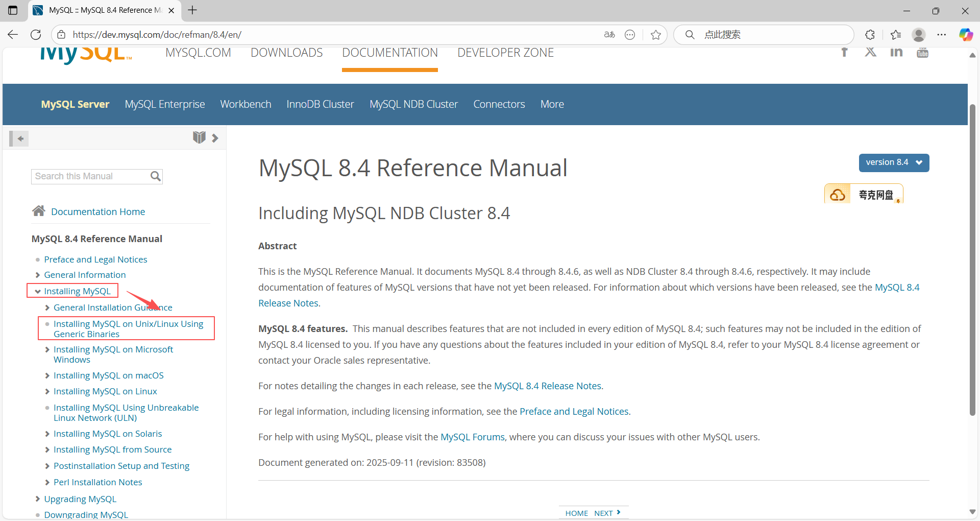This screenshot has width=980, height=521.
Task: Open MySQL X (Twitter) icon
Action: point(871,52)
